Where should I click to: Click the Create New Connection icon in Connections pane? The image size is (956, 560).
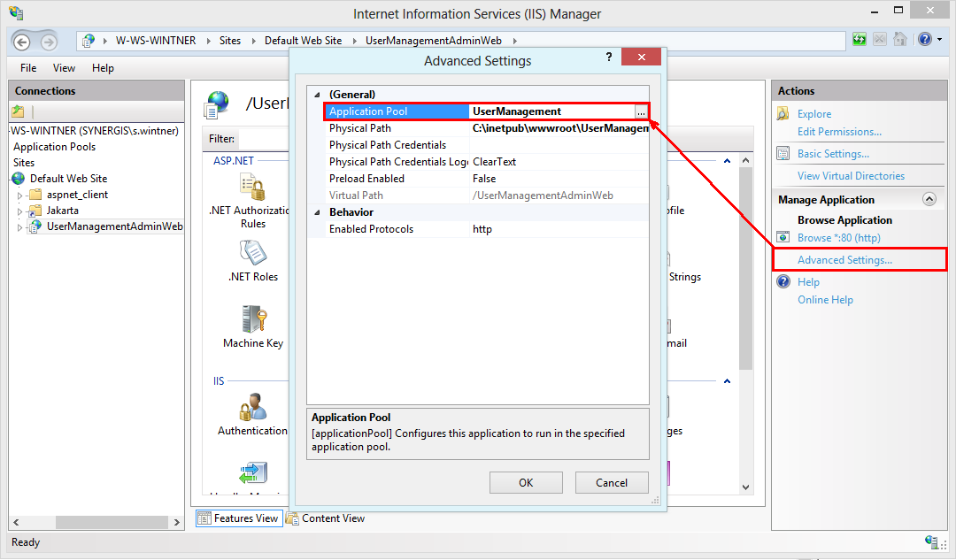tap(19, 111)
